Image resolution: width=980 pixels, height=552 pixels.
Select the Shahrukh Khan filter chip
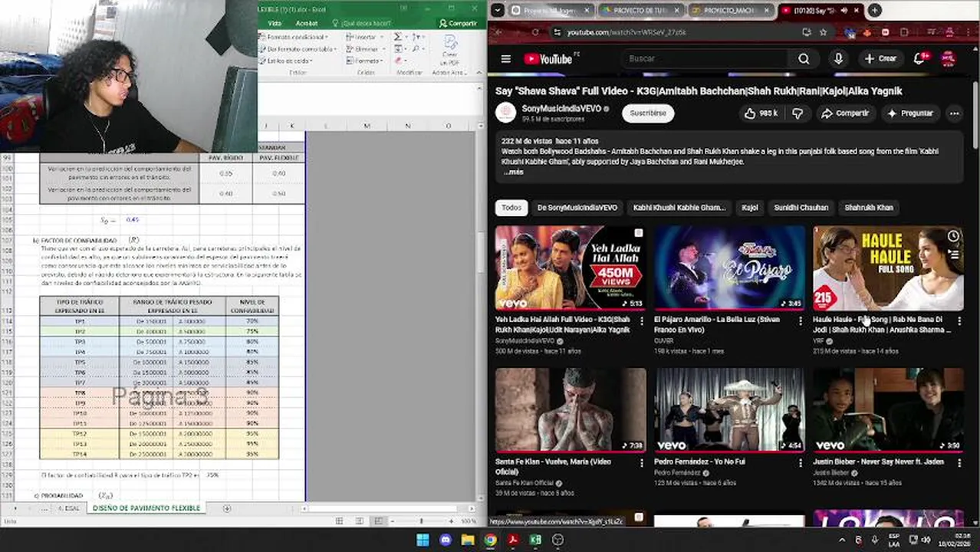tap(869, 208)
